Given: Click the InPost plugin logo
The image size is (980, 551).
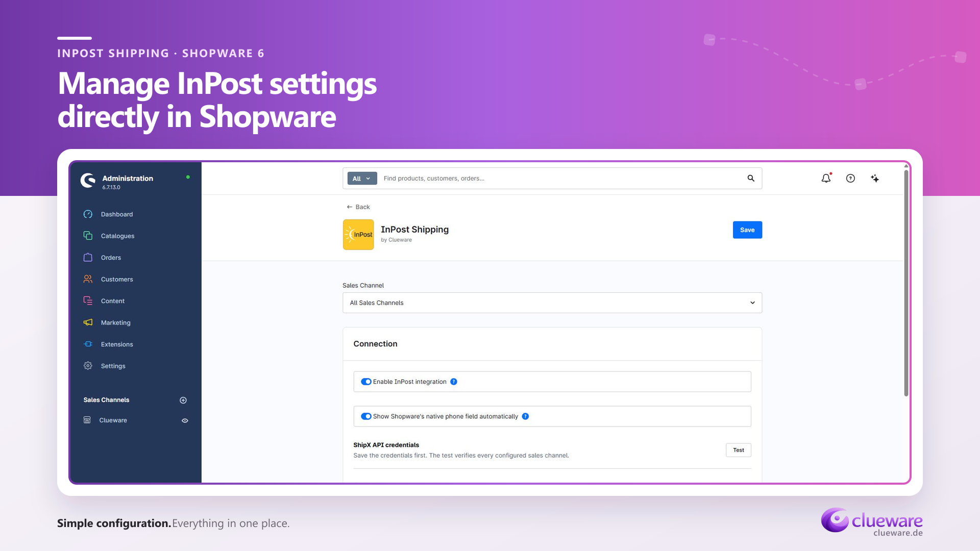Looking at the screenshot, I should click(358, 235).
